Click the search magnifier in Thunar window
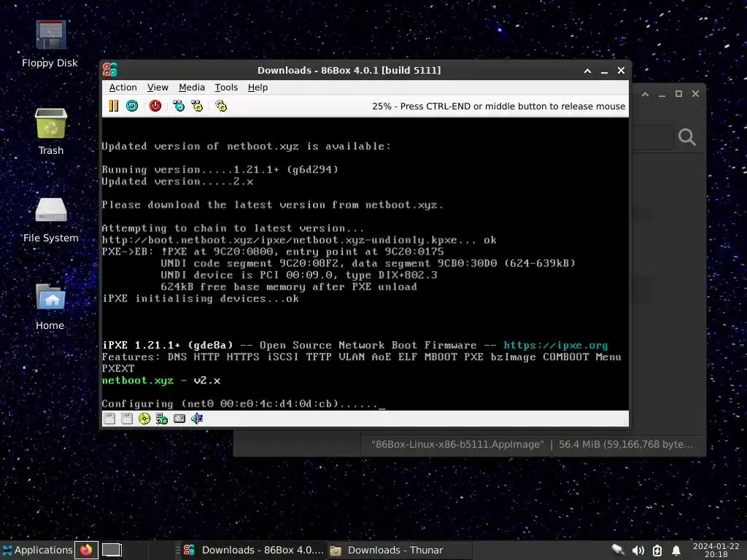Image resolution: width=747 pixels, height=560 pixels. click(687, 137)
